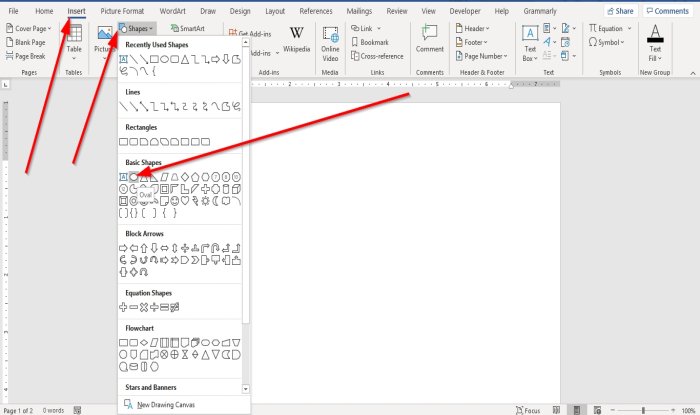Image resolution: width=700 pixels, height=415 pixels.
Task: Select the diamond shape in Basic Shapes
Action: click(x=185, y=177)
